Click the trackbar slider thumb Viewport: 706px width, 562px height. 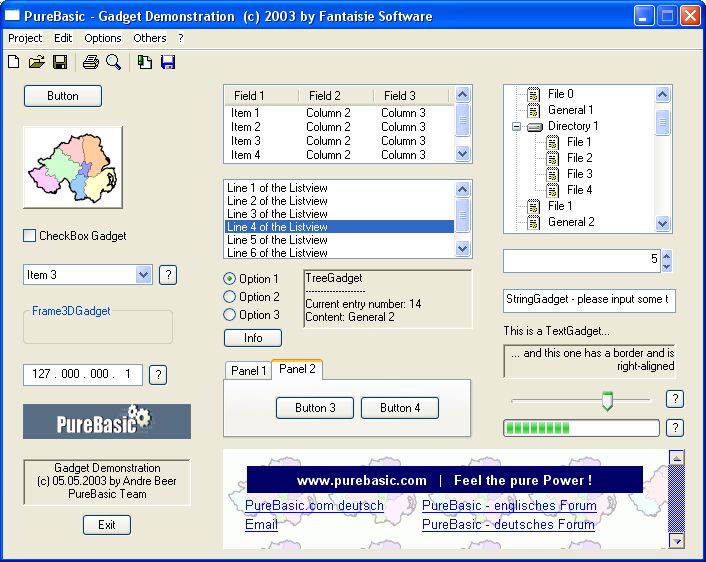click(607, 400)
